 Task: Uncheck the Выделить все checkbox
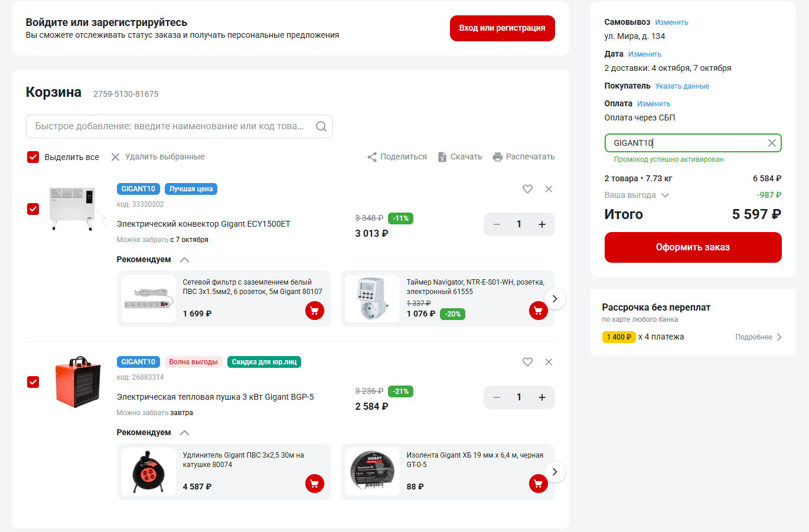coord(32,157)
